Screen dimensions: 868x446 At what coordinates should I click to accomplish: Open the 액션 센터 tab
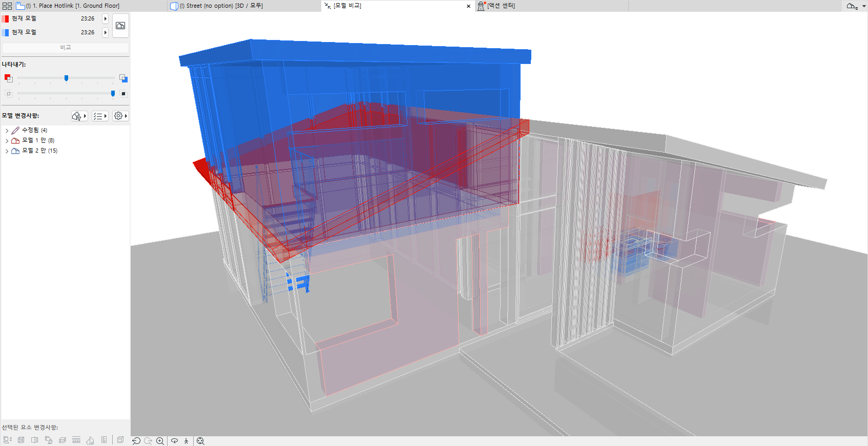pyautogui.click(x=551, y=6)
